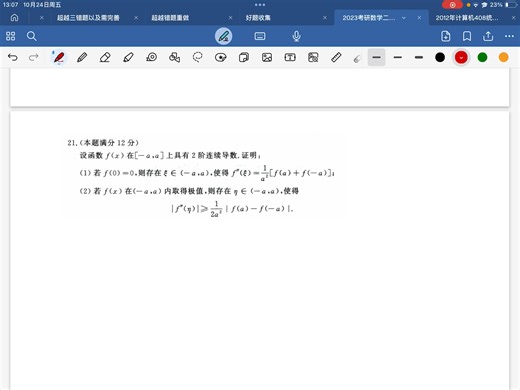This screenshot has width=520, height=390.
Task: Tap the battery percentage in status bar
Action: coord(496,5)
